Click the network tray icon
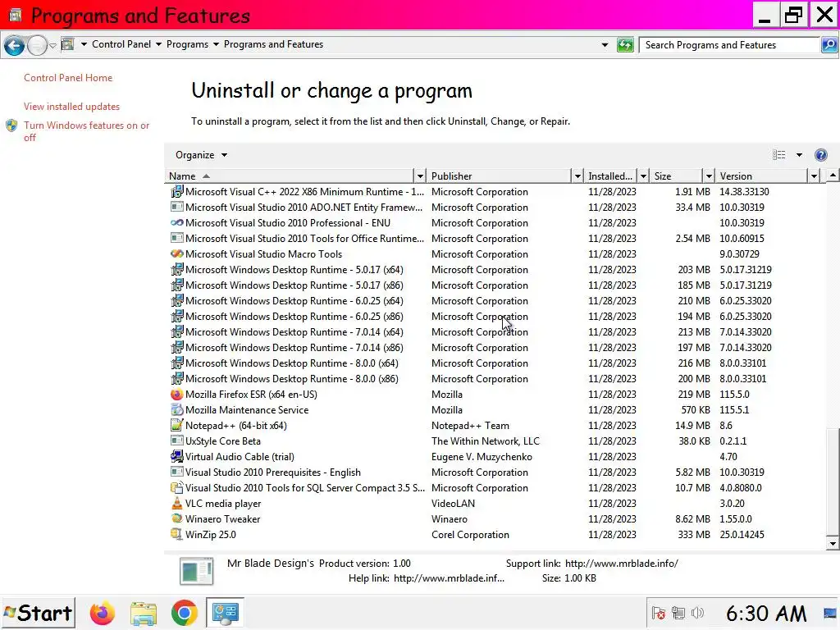Image resolution: width=840 pixels, height=630 pixels. tap(678, 613)
